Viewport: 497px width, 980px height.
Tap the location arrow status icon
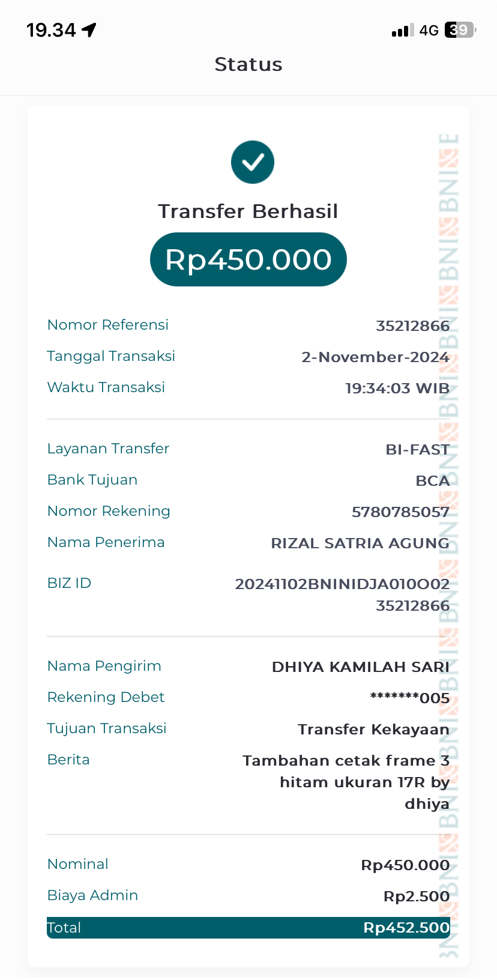(89, 29)
